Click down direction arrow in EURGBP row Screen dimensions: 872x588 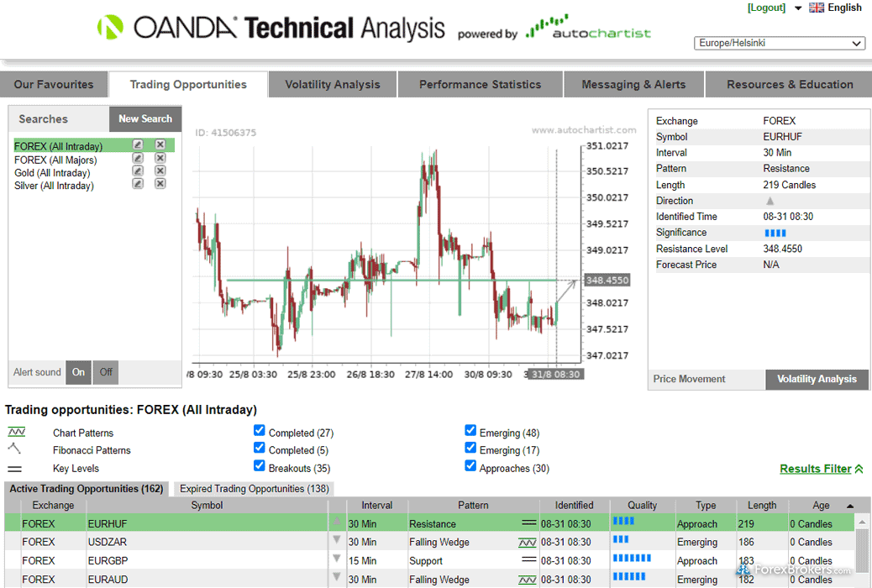(x=337, y=558)
